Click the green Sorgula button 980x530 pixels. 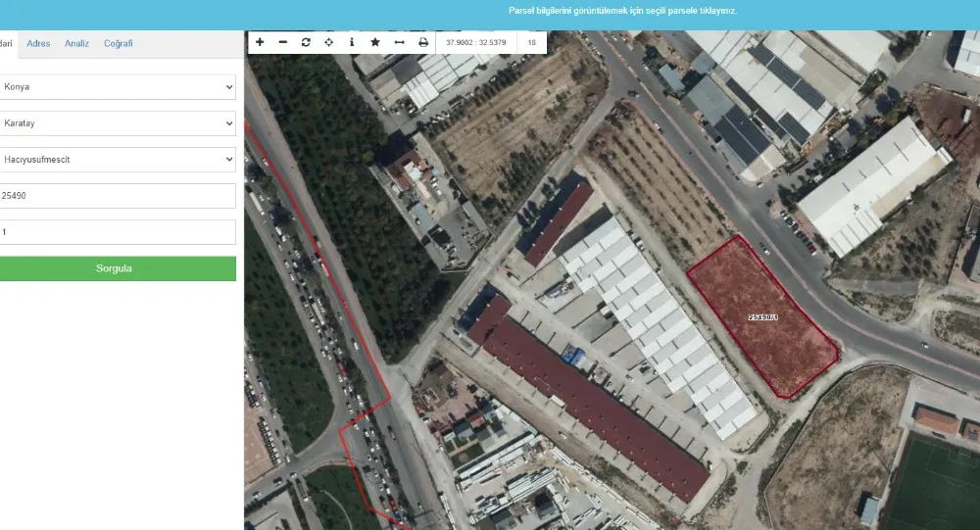117,268
